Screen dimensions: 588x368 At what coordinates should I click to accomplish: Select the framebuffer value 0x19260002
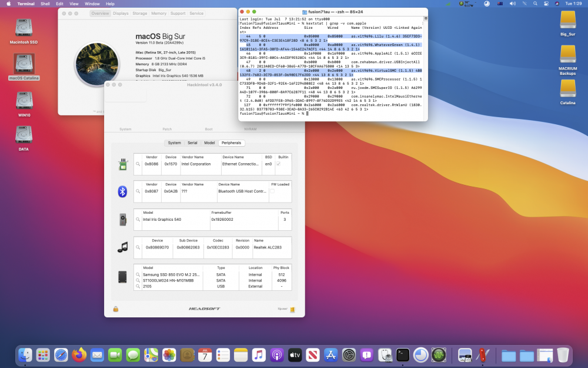(222, 219)
